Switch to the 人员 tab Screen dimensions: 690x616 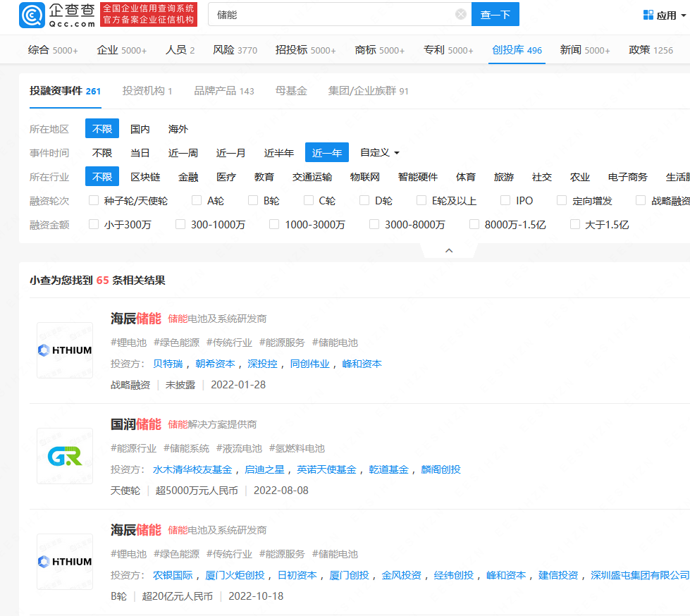[x=180, y=50]
